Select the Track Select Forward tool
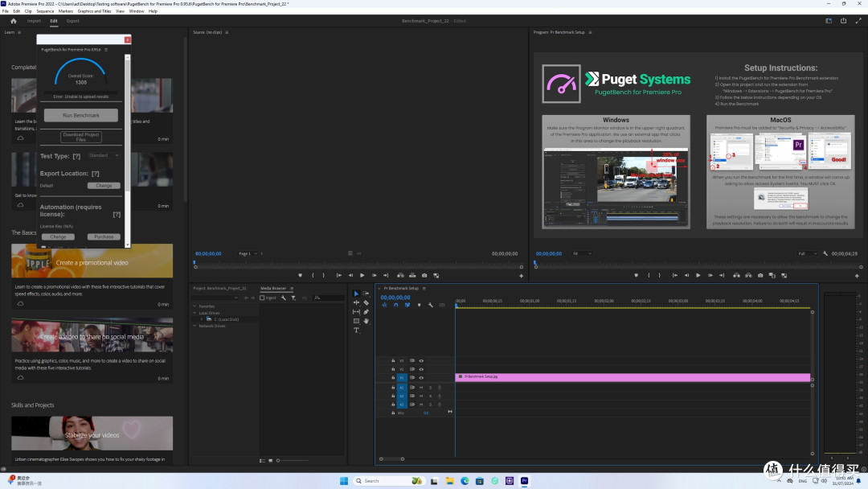Image resolution: width=868 pixels, height=489 pixels. tap(366, 294)
